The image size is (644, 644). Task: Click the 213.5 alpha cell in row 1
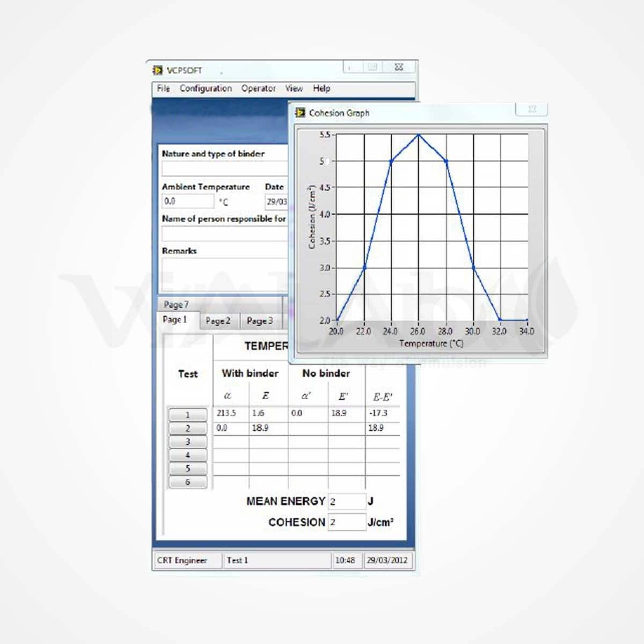(x=231, y=413)
